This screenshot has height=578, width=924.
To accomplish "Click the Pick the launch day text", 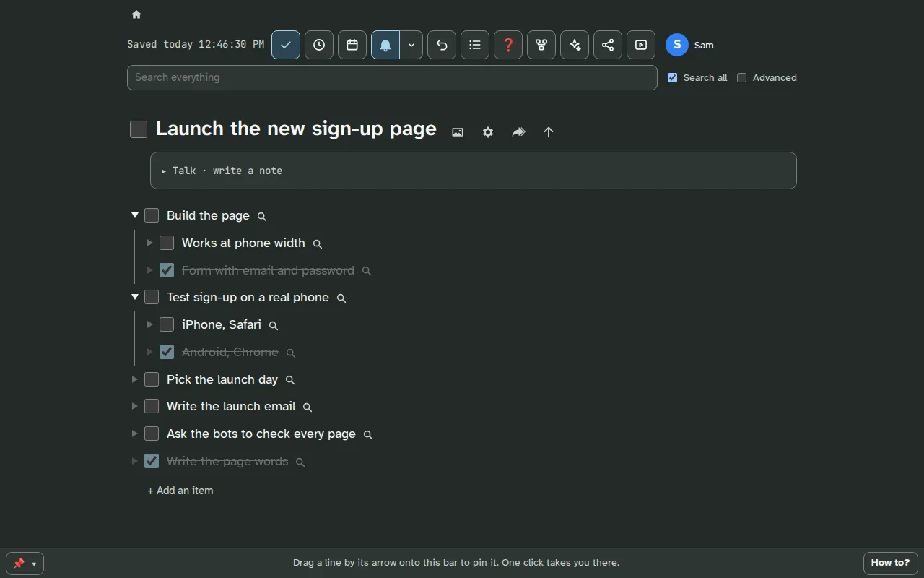I will coord(222,379).
